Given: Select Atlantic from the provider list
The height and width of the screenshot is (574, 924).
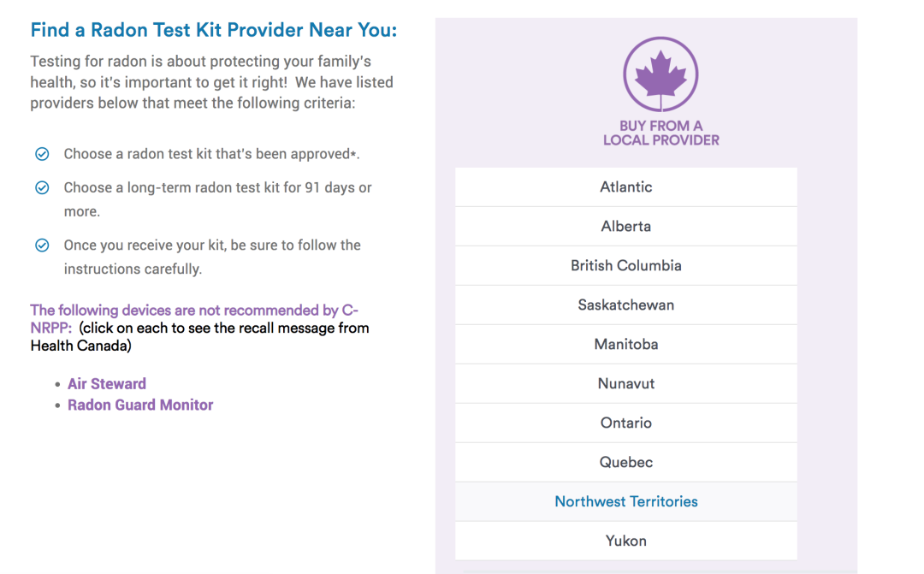Looking at the screenshot, I should click(x=625, y=186).
